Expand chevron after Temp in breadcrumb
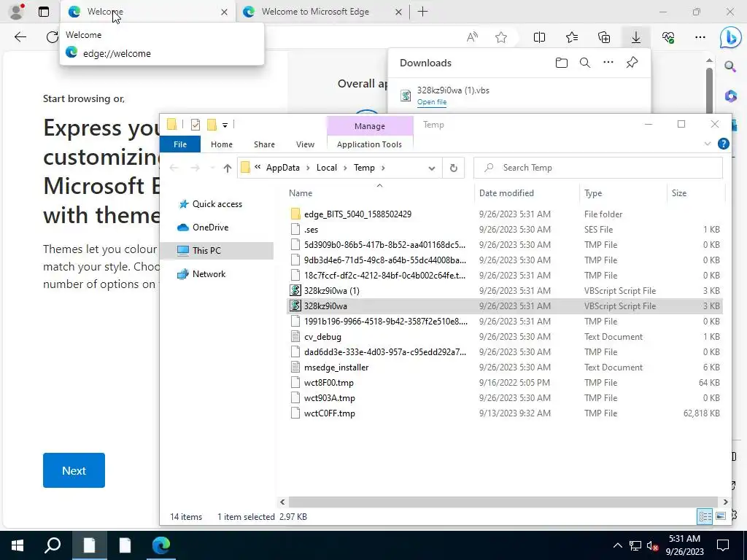The height and width of the screenshot is (560, 747). click(383, 168)
